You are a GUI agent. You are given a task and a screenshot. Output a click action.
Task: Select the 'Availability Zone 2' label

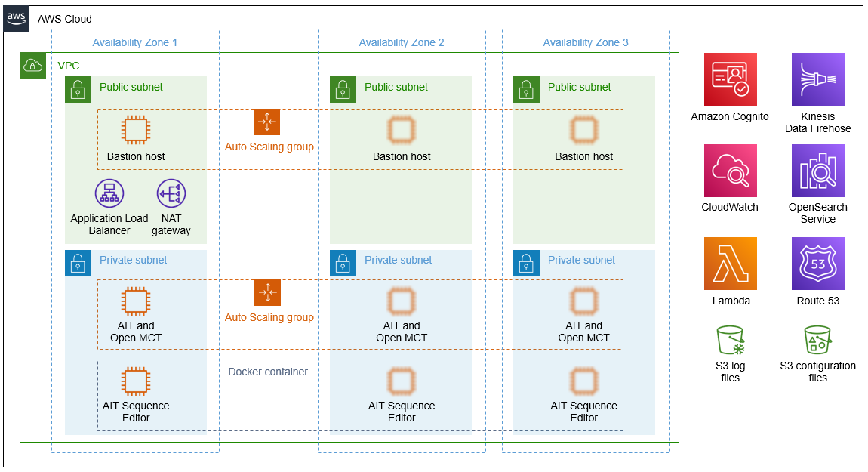[x=402, y=42]
